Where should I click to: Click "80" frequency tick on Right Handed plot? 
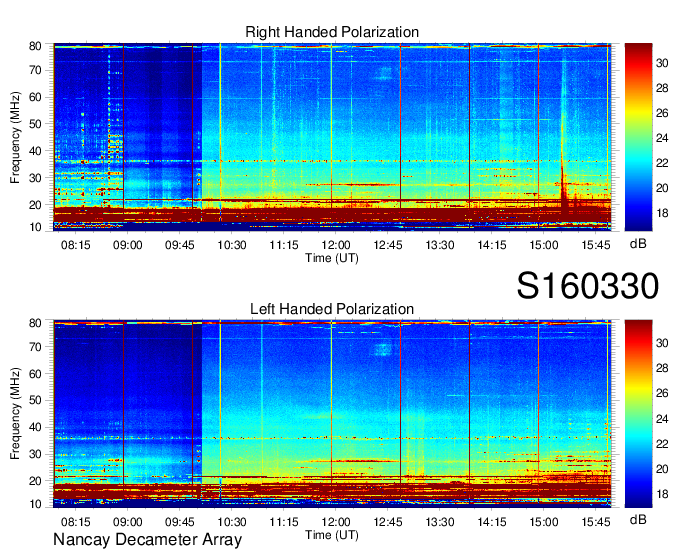tap(36, 46)
